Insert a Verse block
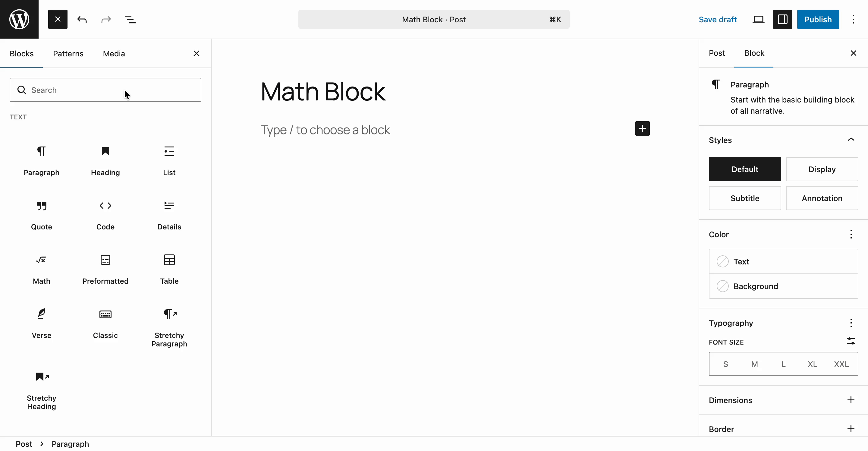This screenshot has width=868, height=451. coord(41,323)
